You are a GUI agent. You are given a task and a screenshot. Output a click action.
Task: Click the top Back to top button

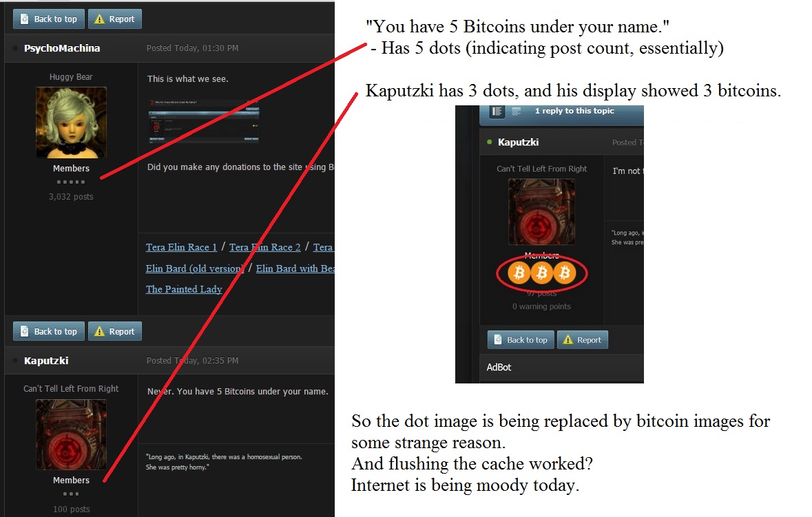[49, 19]
